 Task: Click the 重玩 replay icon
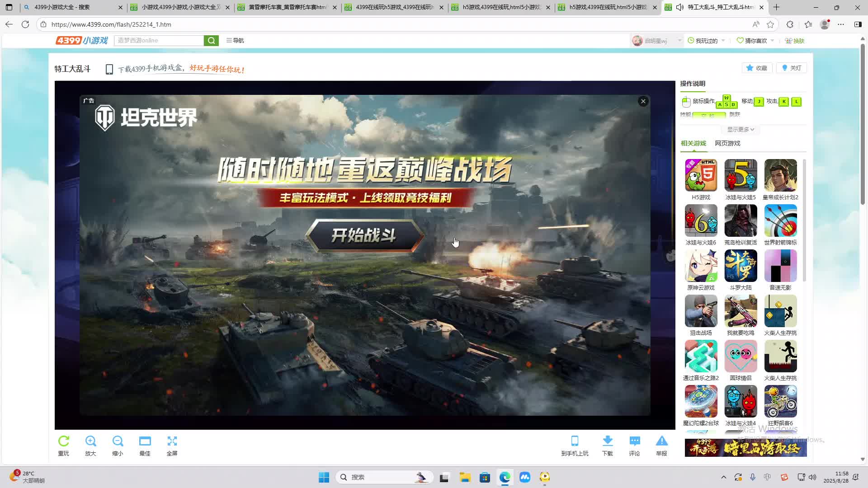coord(64,441)
